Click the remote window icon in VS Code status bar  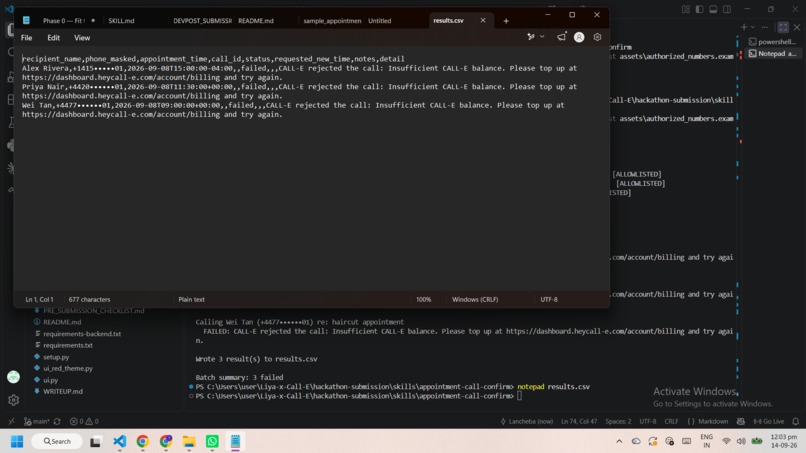coord(11,421)
